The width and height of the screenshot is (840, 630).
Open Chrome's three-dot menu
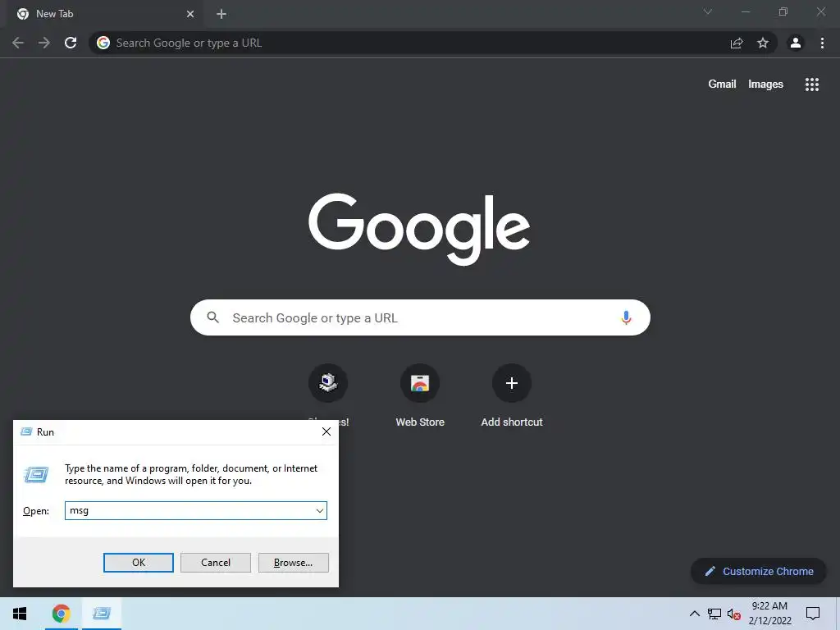coord(822,43)
